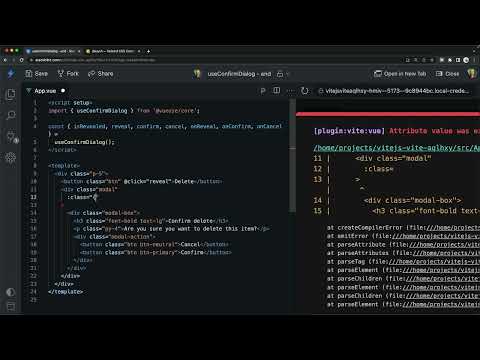Open the browser extensions puzzle icon
This screenshot has height=360, width=480.
coord(450,60)
